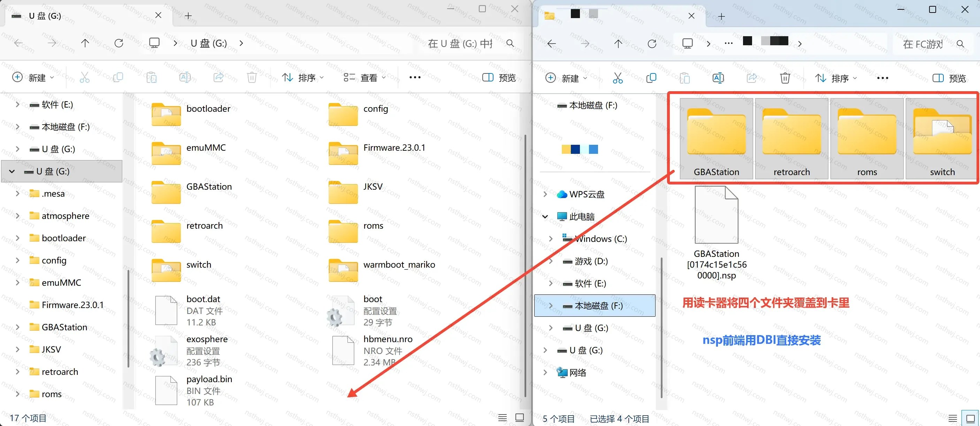Viewport: 980px width, 426px height.
Task: Open the three-dots more menu in left toolbar
Action: (x=415, y=78)
